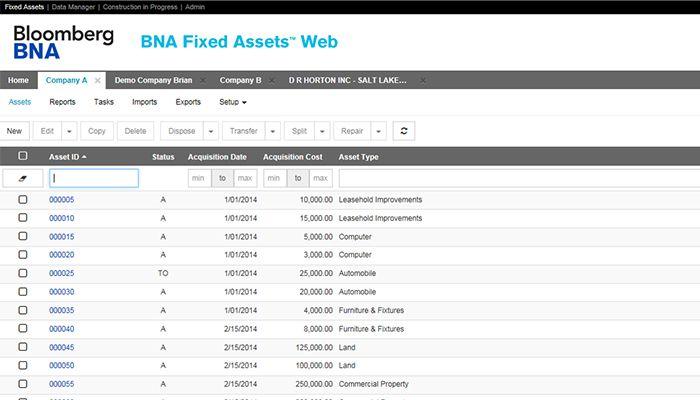Click Acquisition Cost min filter field
700x400 pixels.
tap(275, 178)
